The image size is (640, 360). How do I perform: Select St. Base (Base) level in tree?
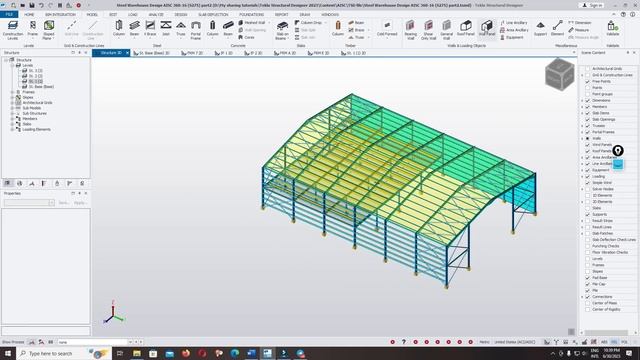[41, 87]
